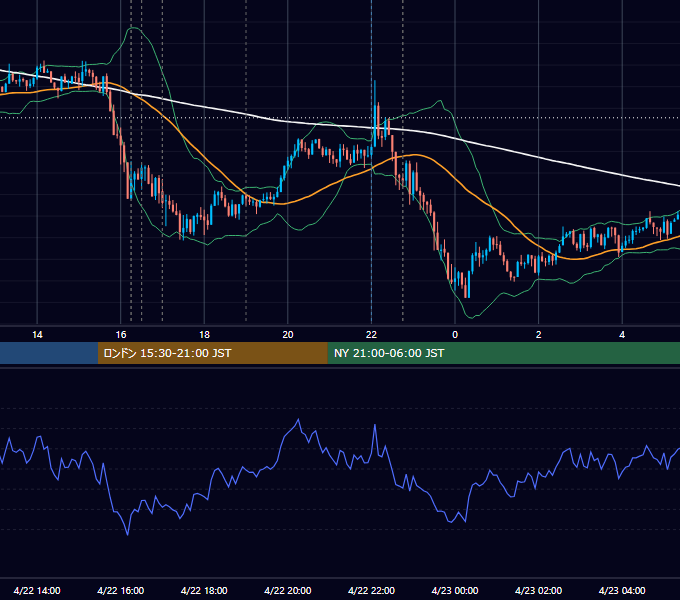The image size is (680, 600).
Task: Click the 4/22 16:00 time label
Action: coord(121,590)
